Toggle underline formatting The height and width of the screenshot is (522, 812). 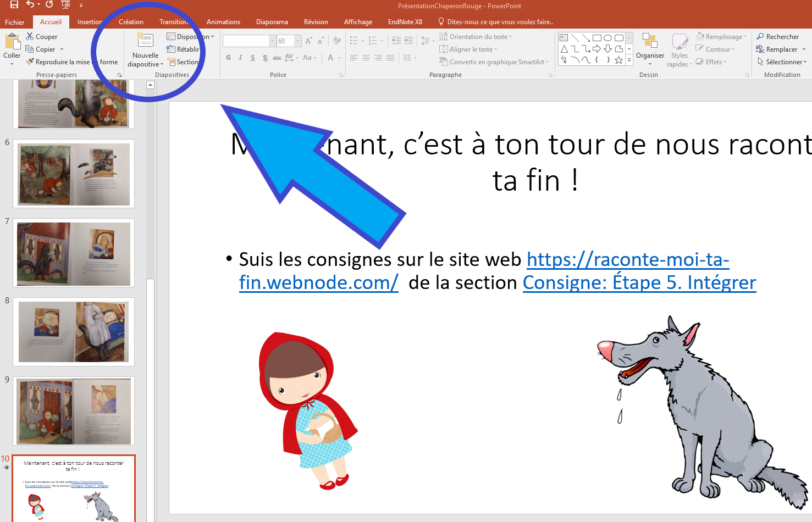pyautogui.click(x=252, y=58)
